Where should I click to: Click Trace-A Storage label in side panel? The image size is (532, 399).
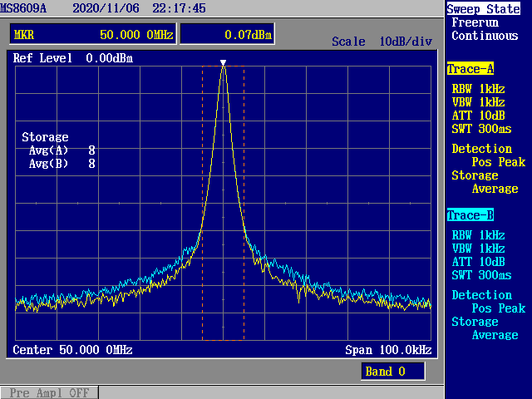click(475, 175)
